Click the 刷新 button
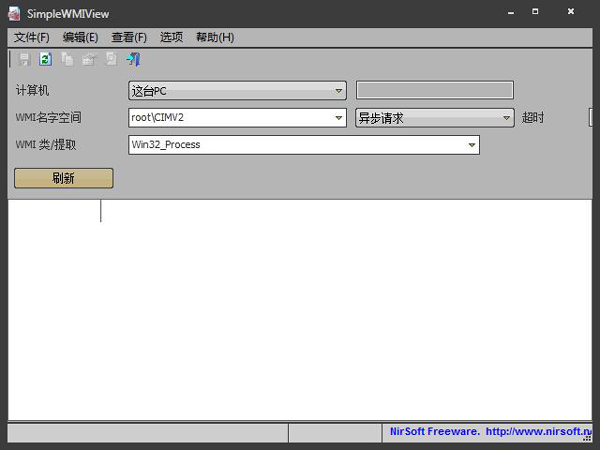The image size is (600, 450). pyautogui.click(x=64, y=178)
